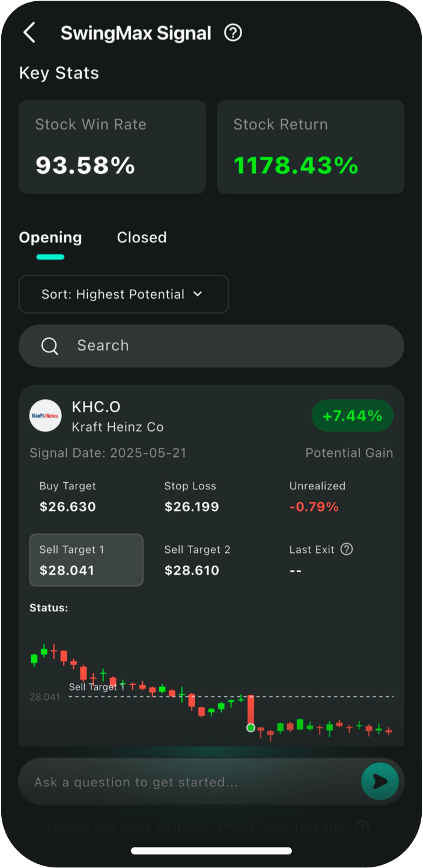Focus the Ask a question field
Viewport: 423px width, 868px height.
coord(186,782)
